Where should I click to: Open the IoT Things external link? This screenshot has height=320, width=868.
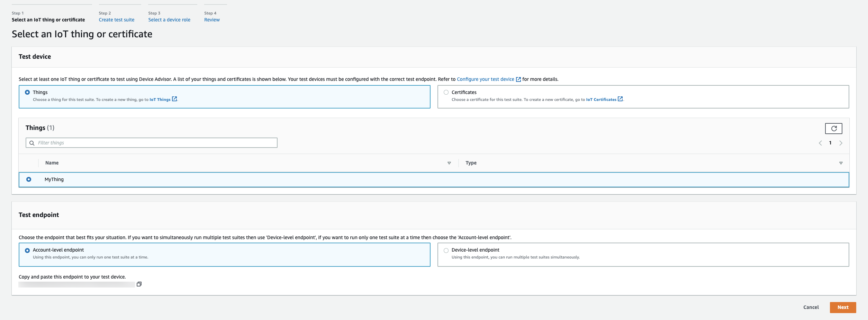coord(163,100)
